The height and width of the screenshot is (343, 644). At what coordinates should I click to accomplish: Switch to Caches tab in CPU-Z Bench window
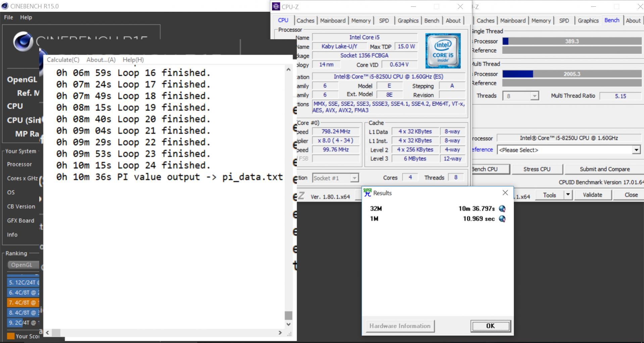point(485,20)
